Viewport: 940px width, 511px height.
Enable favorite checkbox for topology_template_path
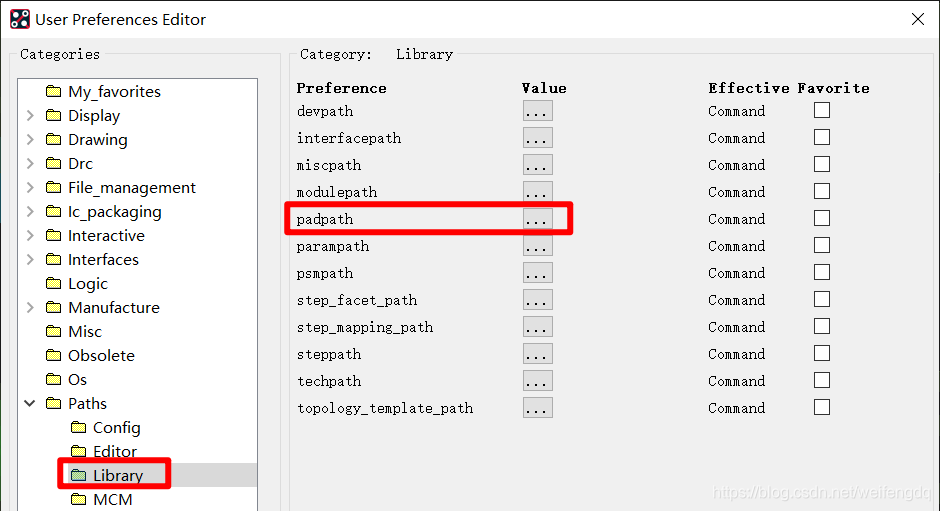pyautogui.click(x=822, y=407)
